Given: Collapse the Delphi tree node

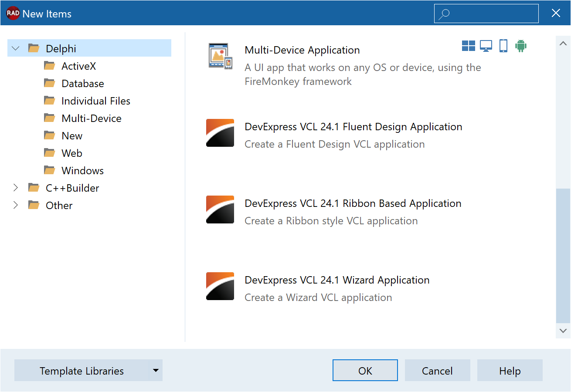Looking at the screenshot, I should [x=16, y=48].
